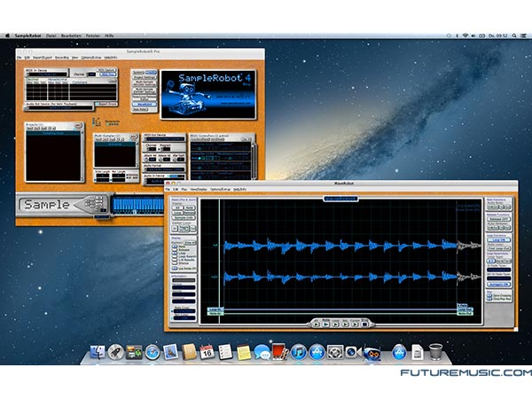The height and width of the screenshot is (399, 532).
Task: Click Autogain ON button in WaveRobot
Action: (498, 285)
